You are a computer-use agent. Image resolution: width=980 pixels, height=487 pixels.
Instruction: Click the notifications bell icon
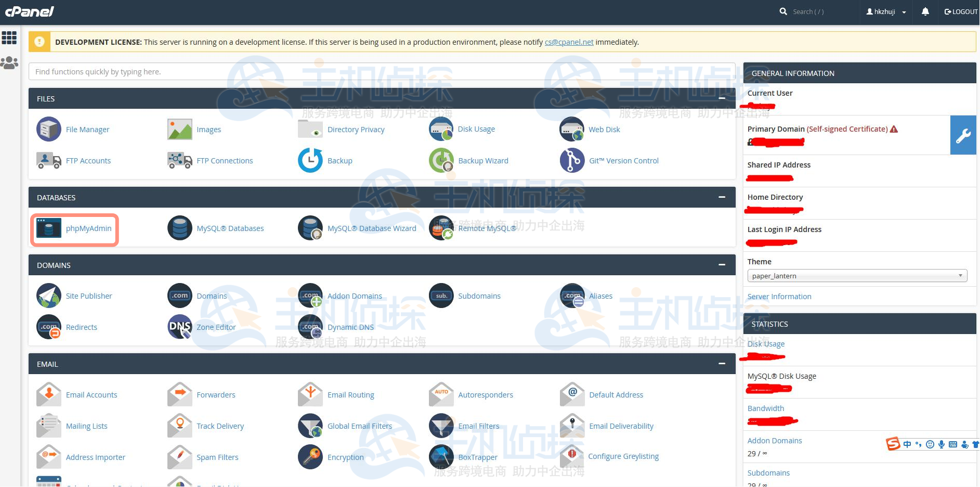click(x=925, y=11)
